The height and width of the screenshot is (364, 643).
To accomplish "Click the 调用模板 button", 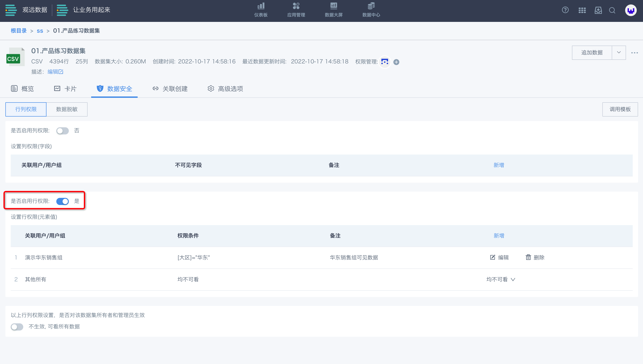I will coord(620,109).
